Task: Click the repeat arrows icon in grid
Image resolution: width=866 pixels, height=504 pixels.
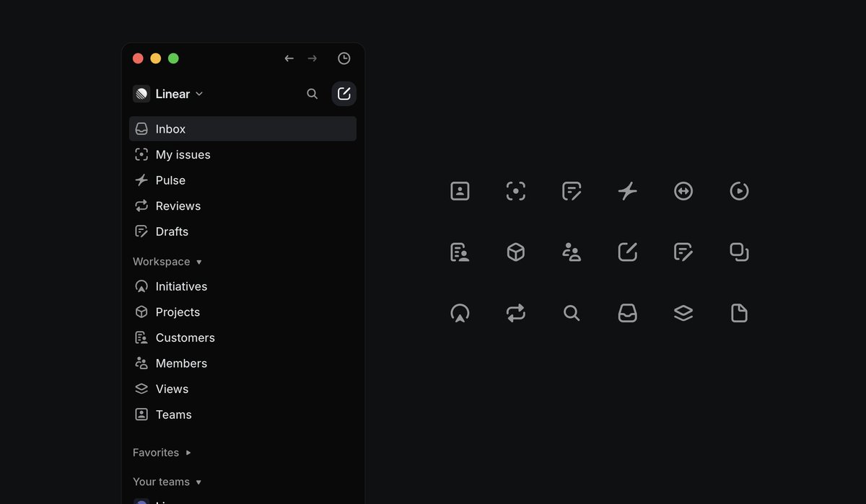Action: (x=515, y=313)
